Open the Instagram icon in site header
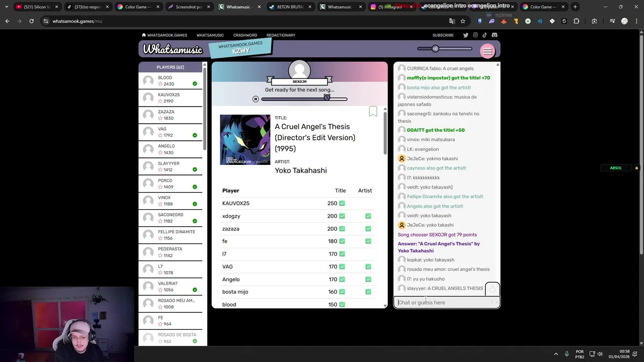This screenshot has height=362, width=644. point(475,35)
